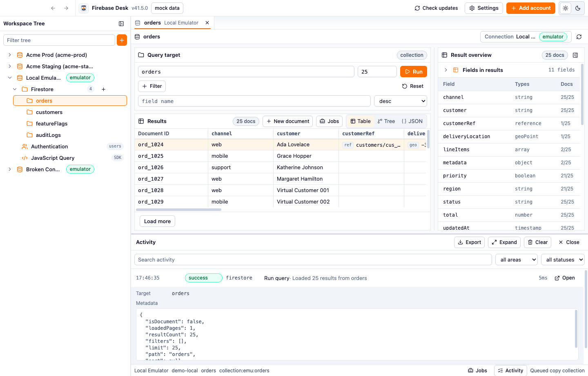Image resolution: width=588 pixels, height=376 pixels.
Task: Select the ord_1027 document row
Action: pyautogui.click(x=281, y=179)
